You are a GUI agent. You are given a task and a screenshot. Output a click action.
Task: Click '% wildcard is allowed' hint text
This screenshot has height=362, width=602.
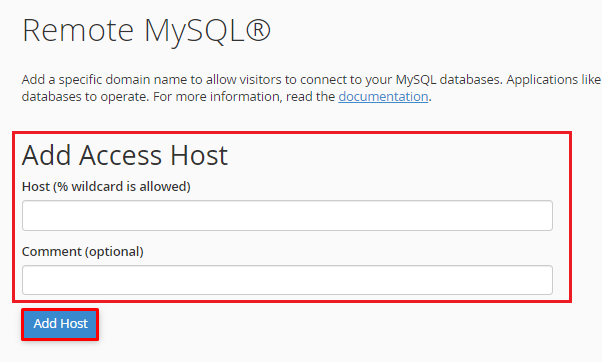pos(123,187)
